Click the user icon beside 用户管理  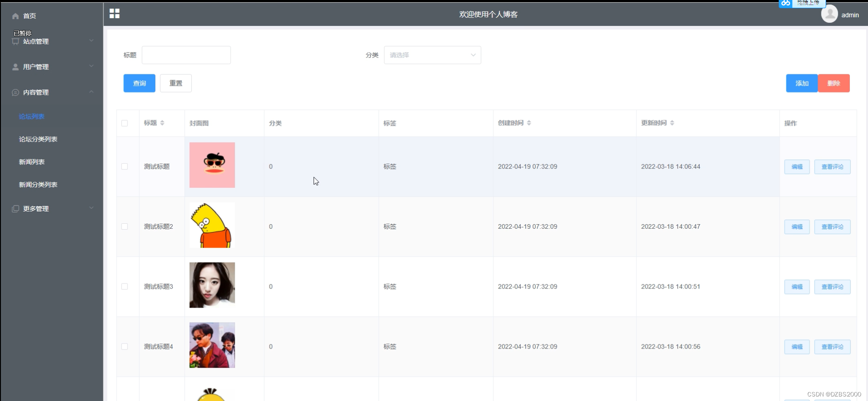(x=15, y=67)
